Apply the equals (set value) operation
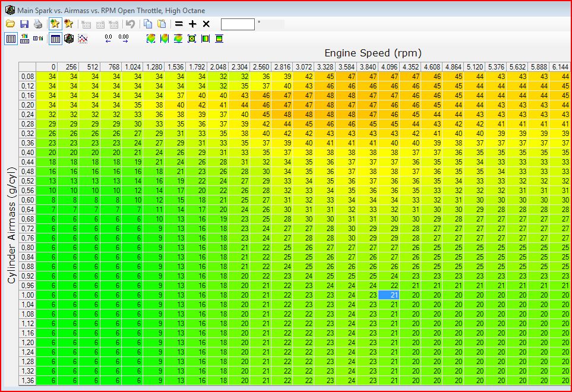This screenshot has width=572, height=392. point(179,24)
